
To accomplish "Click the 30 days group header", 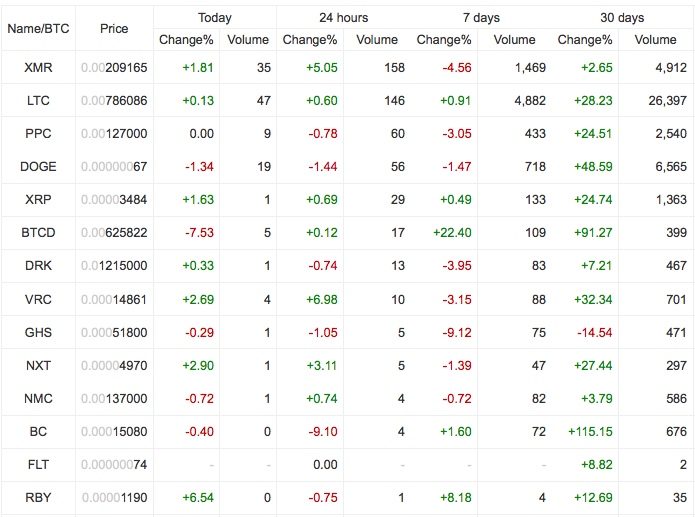I will [x=622, y=18].
